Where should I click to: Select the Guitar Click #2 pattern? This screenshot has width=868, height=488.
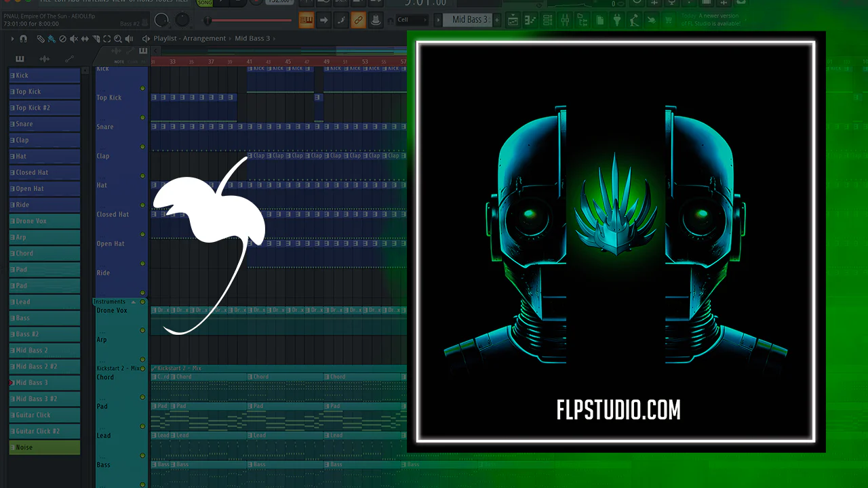pyautogui.click(x=45, y=431)
